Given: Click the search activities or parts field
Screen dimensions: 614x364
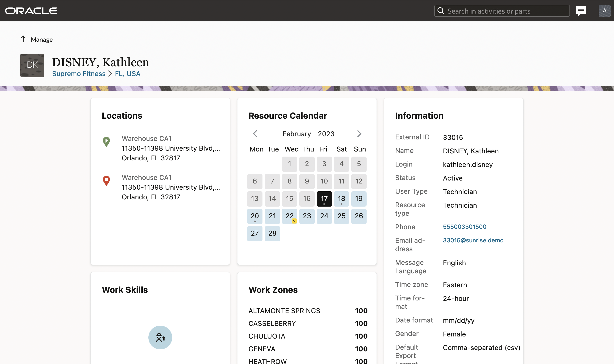Looking at the screenshot, I should point(502,11).
